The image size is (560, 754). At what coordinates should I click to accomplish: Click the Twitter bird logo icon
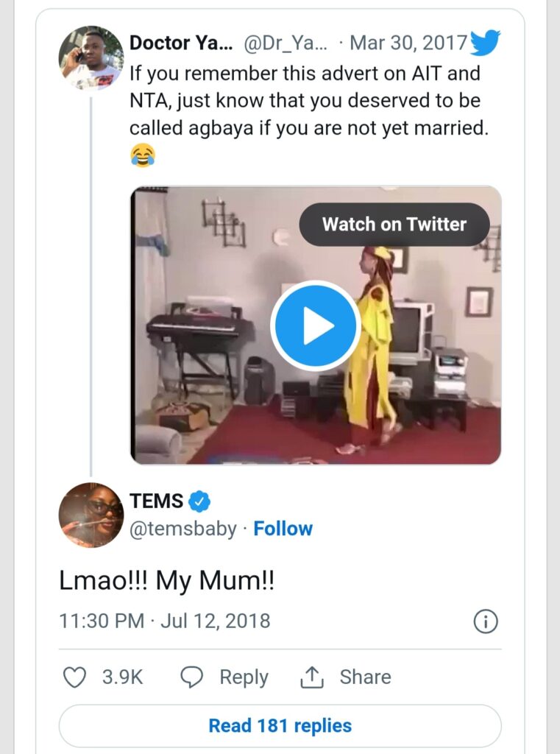click(x=485, y=42)
